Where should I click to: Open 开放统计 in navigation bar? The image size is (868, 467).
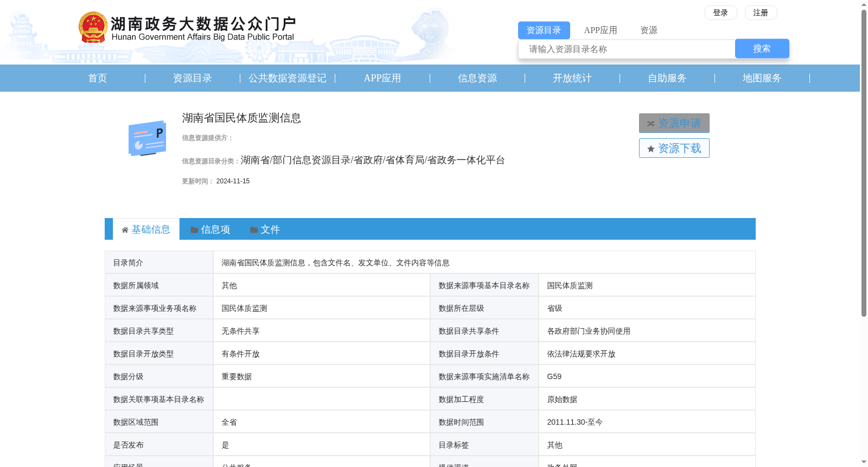[x=572, y=78]
